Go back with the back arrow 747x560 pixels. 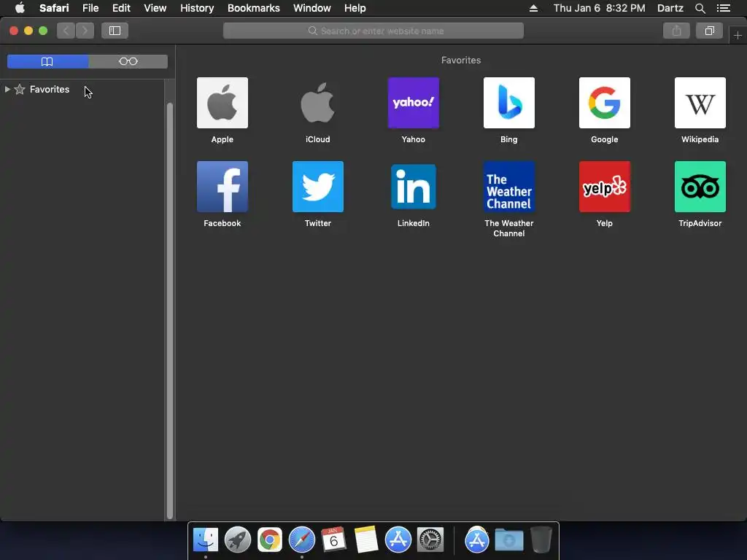click(x=66, y=31)
